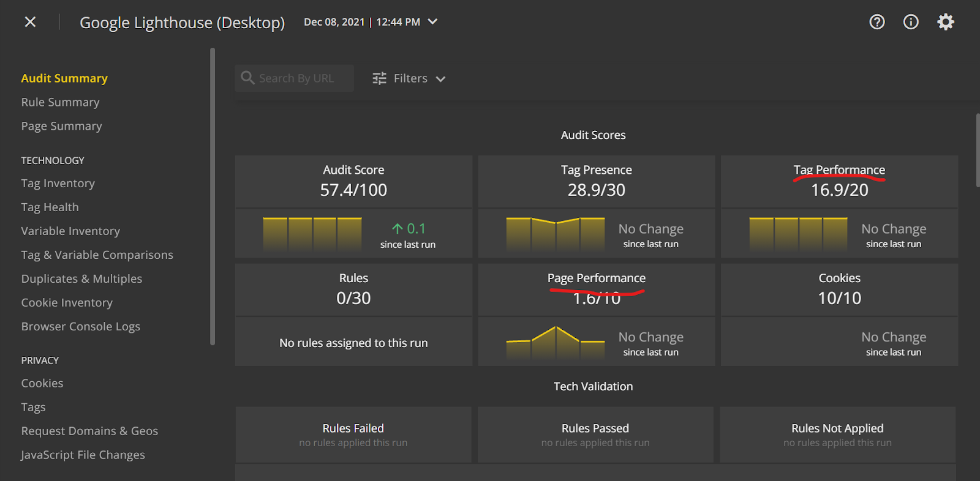Open Browser Console Logs report
This screenshot has width=980, height=481.
(80, 327)
